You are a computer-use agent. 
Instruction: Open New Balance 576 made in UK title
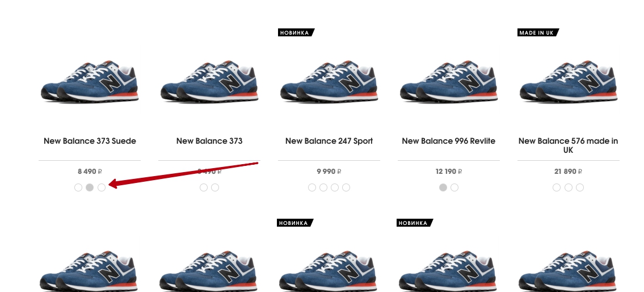click(568, 145)
